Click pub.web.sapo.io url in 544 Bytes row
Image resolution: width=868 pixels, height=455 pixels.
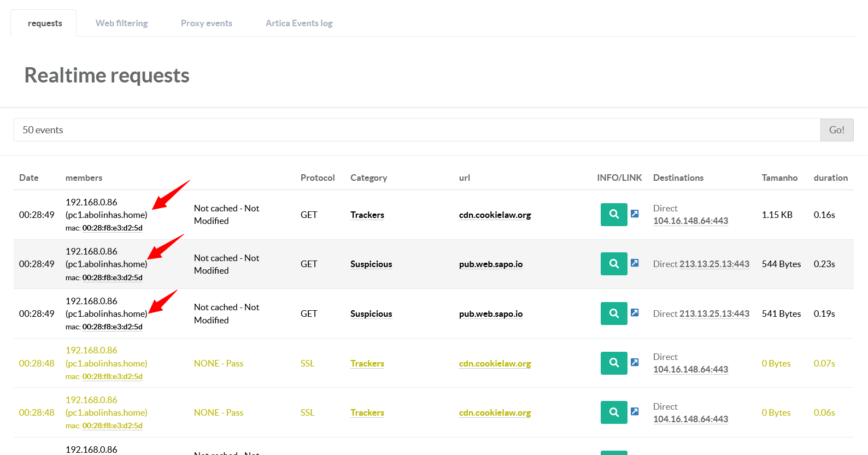(x=490, y=264)
